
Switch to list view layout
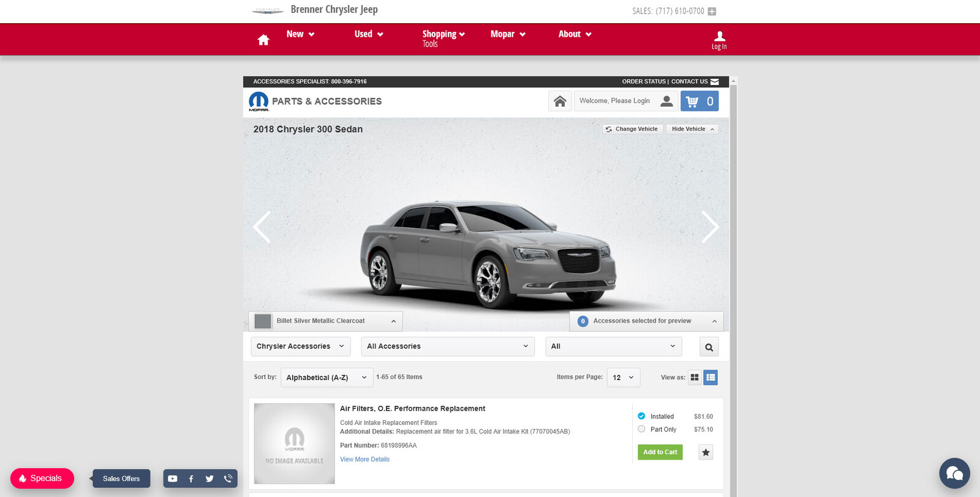710,378
